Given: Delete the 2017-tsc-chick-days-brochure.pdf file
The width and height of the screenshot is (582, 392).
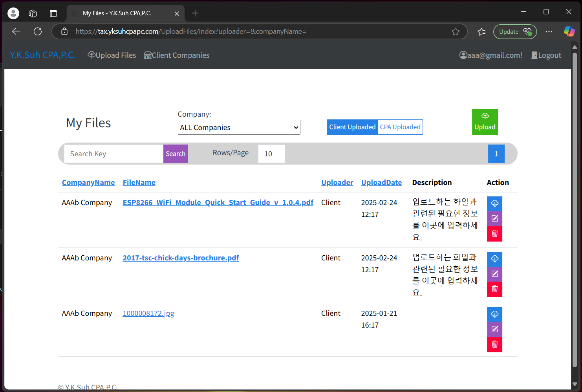Looking at the screenshot, I should 494,289.
